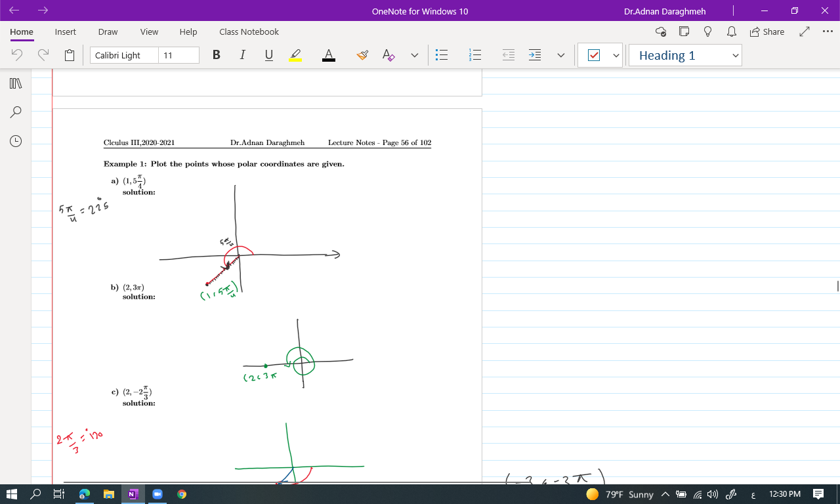Image resolution: width=840 pixels, height=504 pixels.
Task: Pick the Format Painter brush icon
Action: (362, 55)
